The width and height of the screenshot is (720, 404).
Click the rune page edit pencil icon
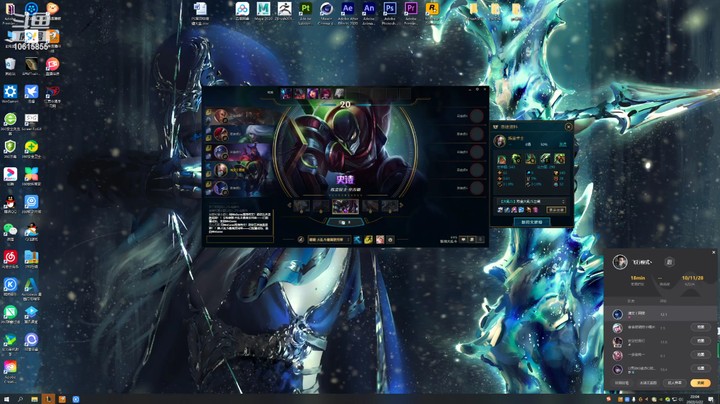pyautogui.click(x=301, y=240)
